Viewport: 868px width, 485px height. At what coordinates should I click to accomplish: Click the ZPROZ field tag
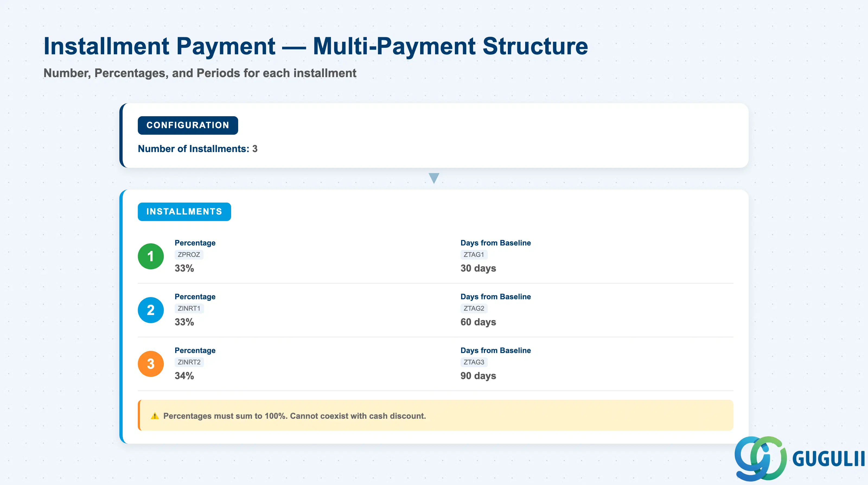[189, 255]
